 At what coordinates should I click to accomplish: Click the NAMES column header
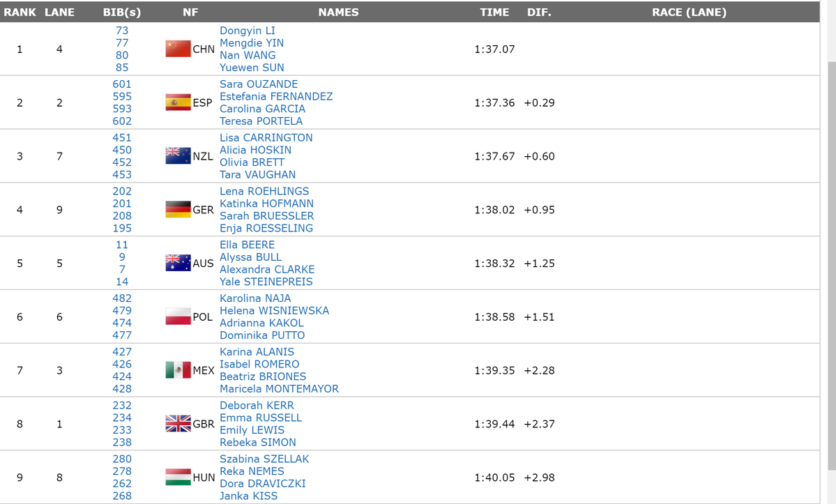point(338,12)
